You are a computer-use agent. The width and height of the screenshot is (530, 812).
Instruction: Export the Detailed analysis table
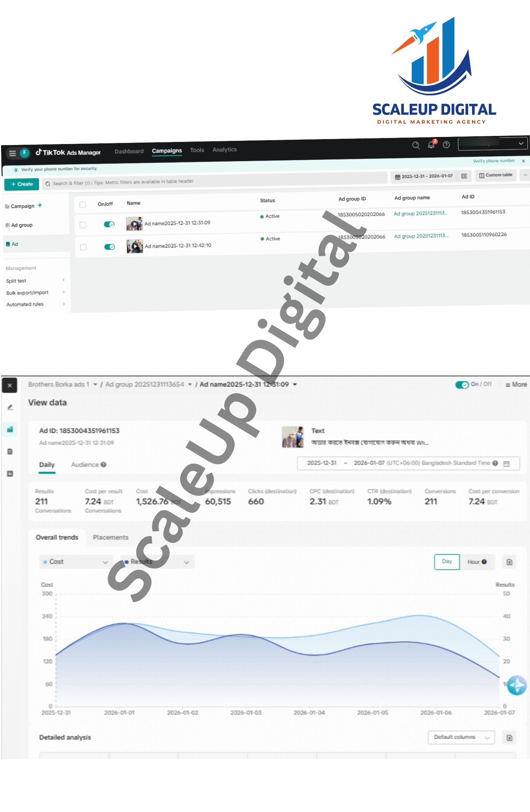point(509,738)
